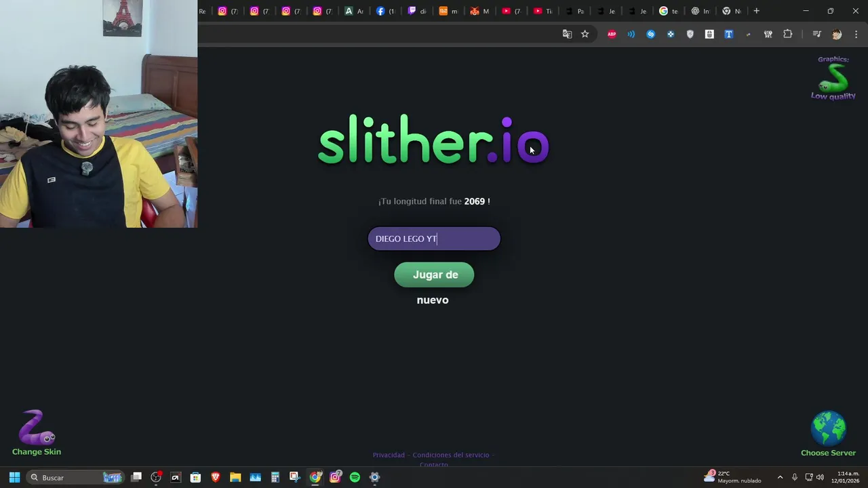Switch to the tab labeled Pa

pyautogui.click(x=574, y=11)
